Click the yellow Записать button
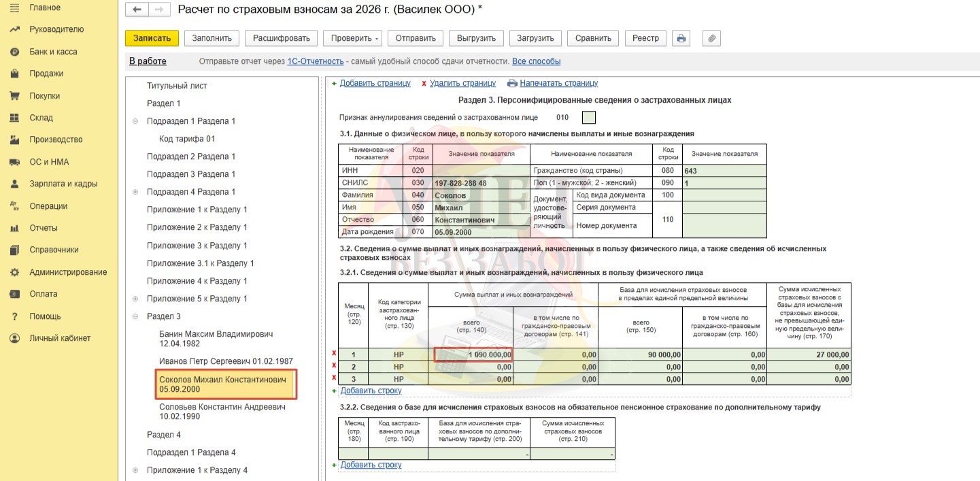This screenshot has height=481, width=980. point(152,38)
